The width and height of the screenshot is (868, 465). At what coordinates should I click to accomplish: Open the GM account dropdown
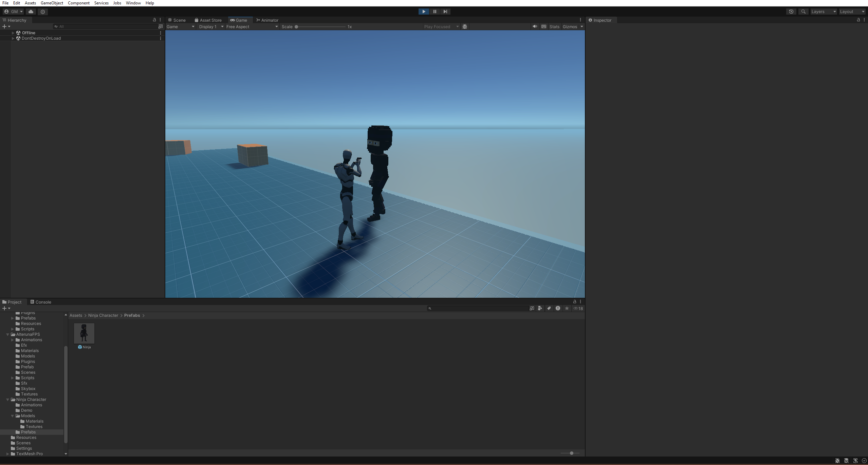coord(14,12)
